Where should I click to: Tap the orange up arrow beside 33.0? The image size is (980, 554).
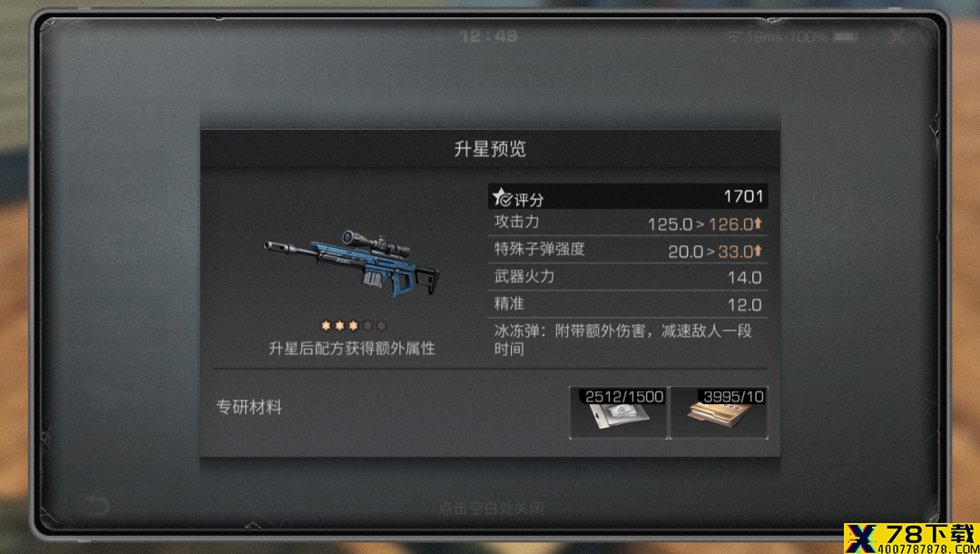[x=758, y=251]
